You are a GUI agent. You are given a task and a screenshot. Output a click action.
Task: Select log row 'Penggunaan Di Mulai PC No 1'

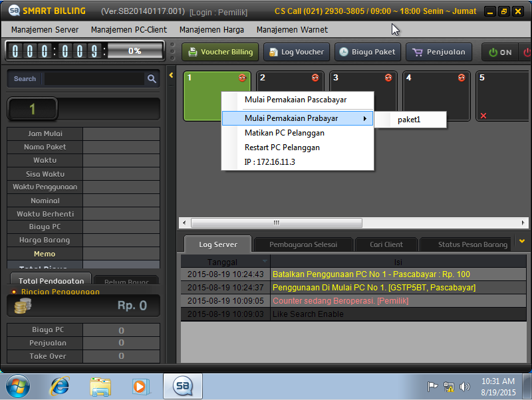point(353,288)
